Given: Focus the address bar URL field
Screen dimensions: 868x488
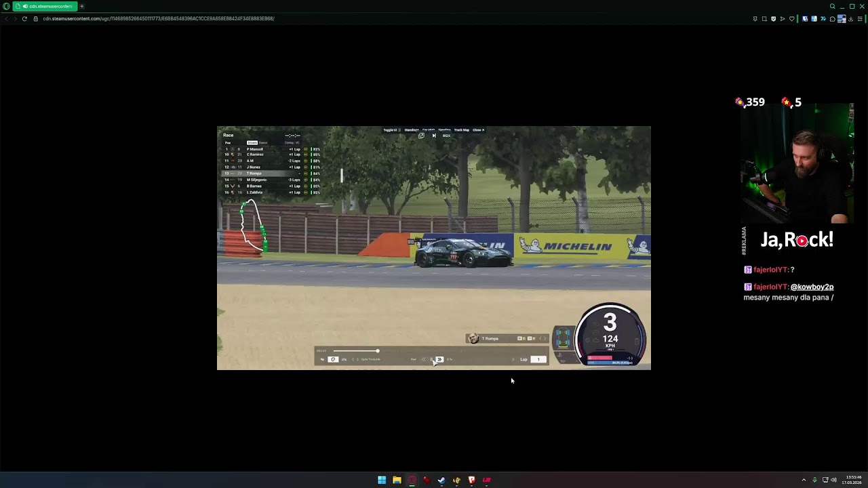Looking at the screenshot, I should 159,18.
